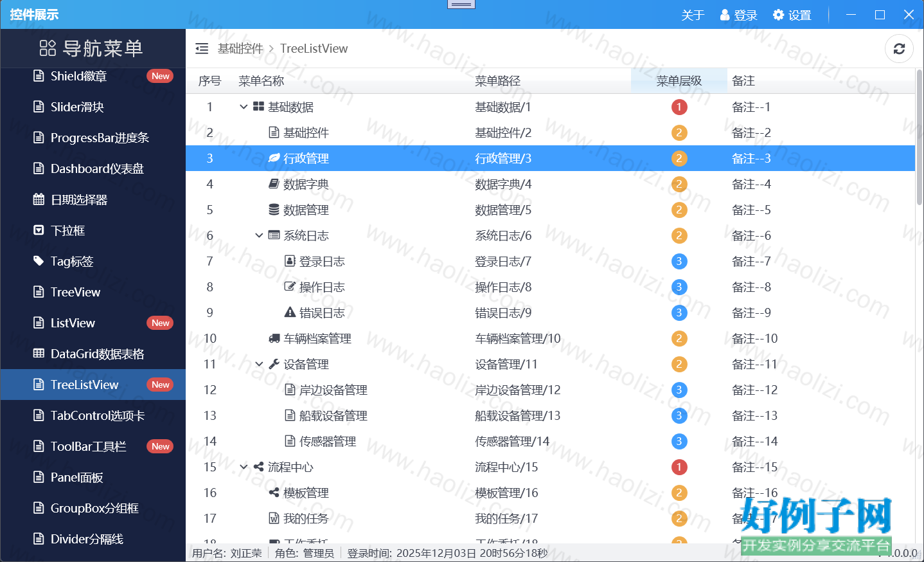
Task: Click the 数据字典 book icon
Action: [274, 184]
